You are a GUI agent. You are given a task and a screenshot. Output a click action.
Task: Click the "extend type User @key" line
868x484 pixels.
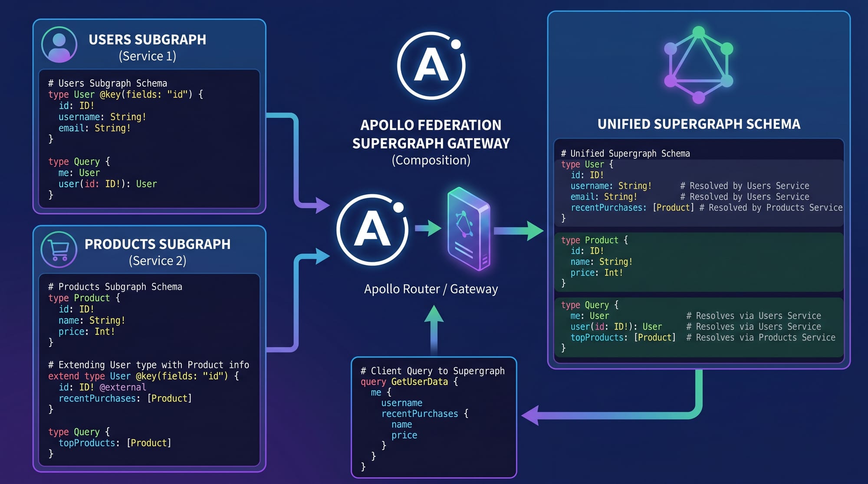coord(143,376)
